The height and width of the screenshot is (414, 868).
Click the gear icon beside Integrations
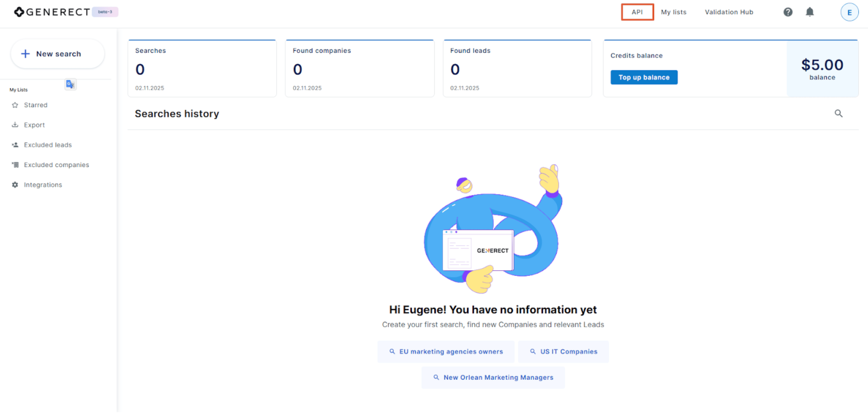point(15,185)
